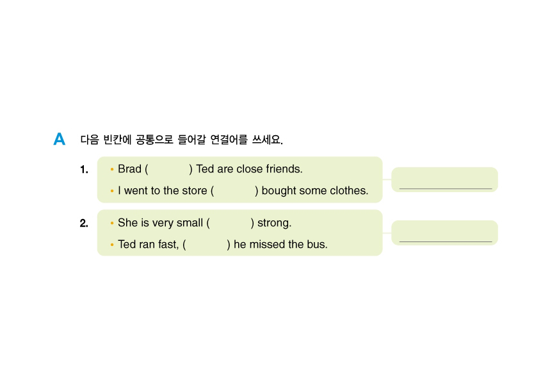
Task: Click the blank before "he missed the bus"
Action: point(206,245)
